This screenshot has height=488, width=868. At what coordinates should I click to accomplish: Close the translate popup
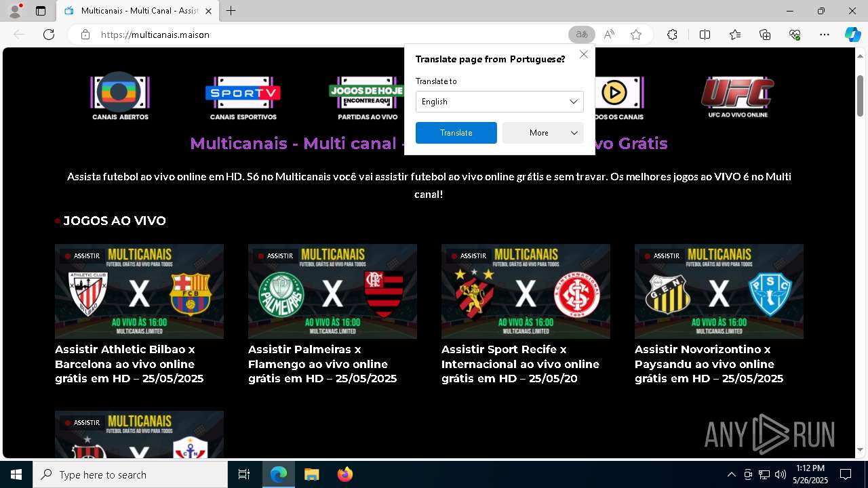point(584,54)
